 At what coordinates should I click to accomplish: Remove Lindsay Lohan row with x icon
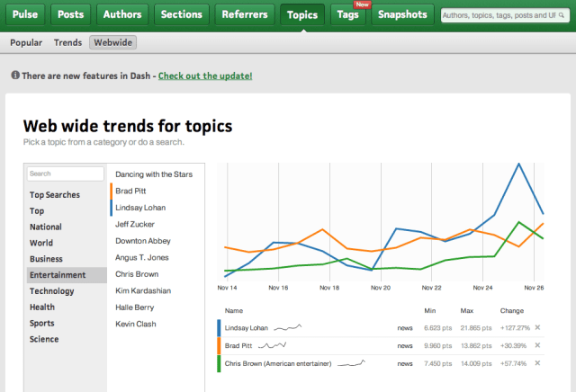pyautogui.click(x=537, y=328)
